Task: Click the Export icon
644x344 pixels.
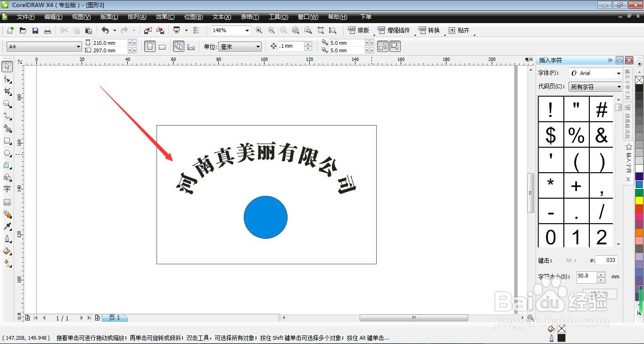Action: [x=160, y=30]
